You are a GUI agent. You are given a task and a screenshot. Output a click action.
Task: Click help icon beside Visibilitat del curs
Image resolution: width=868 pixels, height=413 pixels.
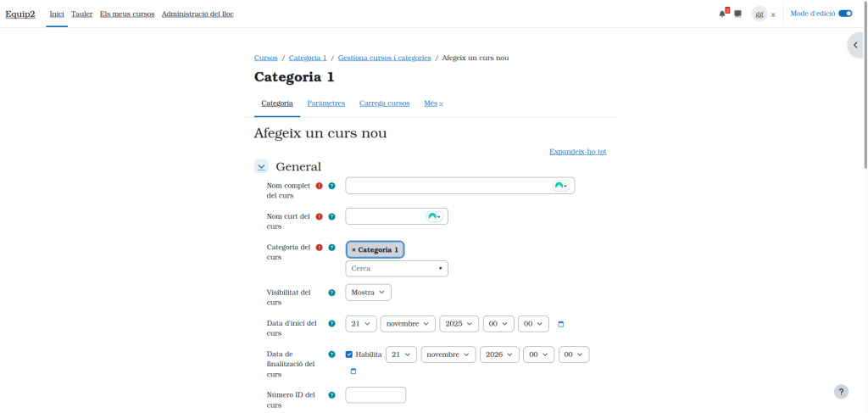point(331,293)
